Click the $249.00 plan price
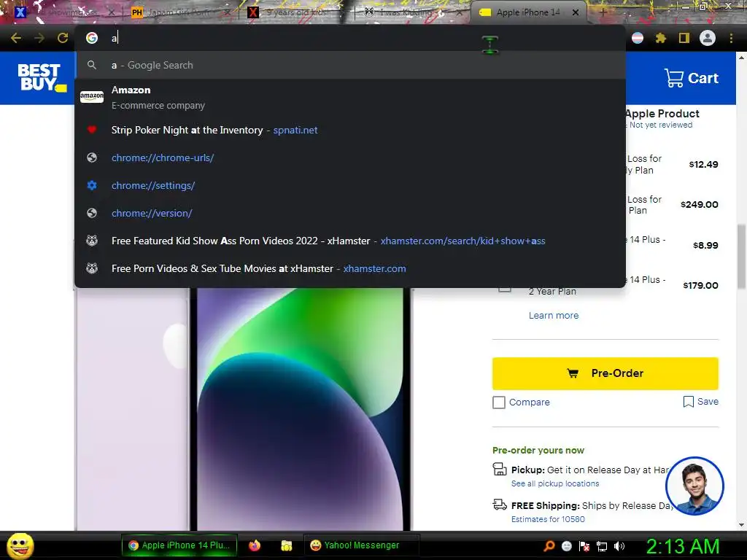The image size is (747, 560). coord(699,204)
